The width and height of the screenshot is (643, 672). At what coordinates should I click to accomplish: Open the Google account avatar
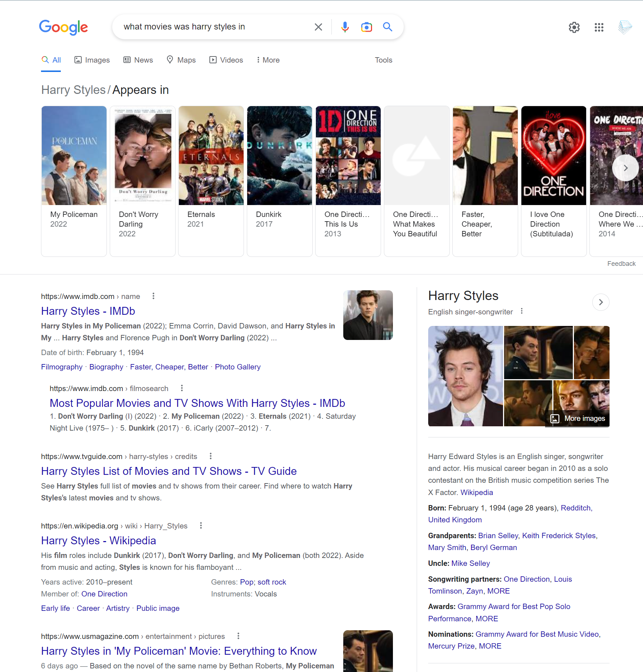click(x=625, y=27)
